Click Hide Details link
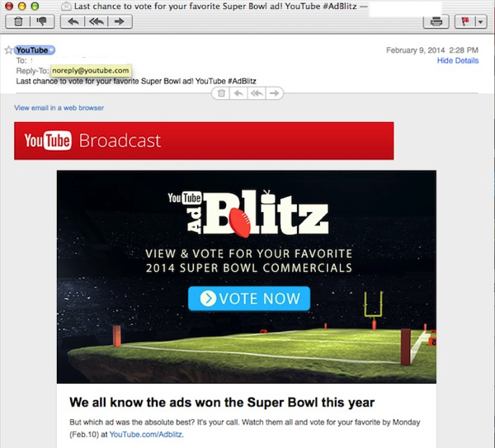Viewport: 495px width, 448px height. pos(458,60)
